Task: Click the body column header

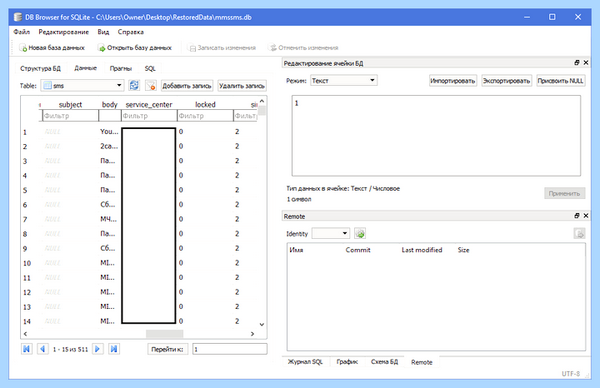Action: (109, 104)
